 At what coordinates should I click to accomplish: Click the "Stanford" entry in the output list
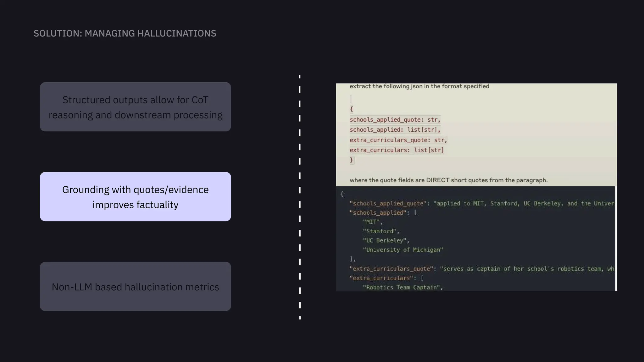coord(380,231)
